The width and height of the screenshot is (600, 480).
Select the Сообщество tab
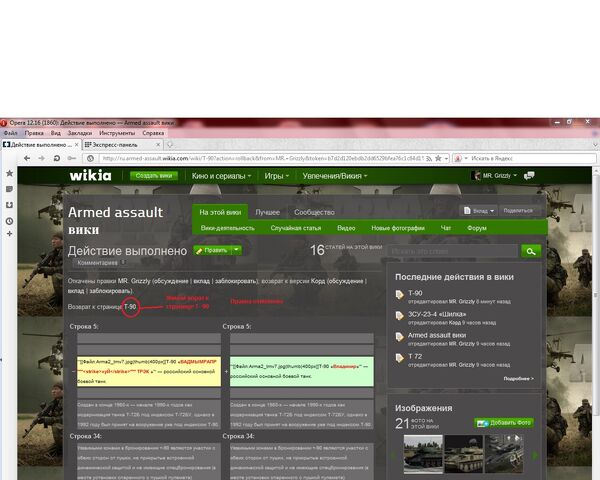tap(314, 212)
